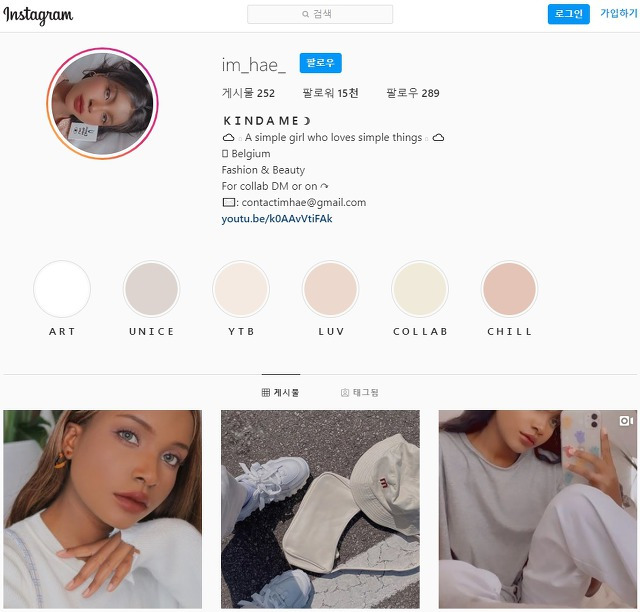This screenshot has width=640, height=612.
Task: Open the CHILL story highlight
Action: (509, 289)
